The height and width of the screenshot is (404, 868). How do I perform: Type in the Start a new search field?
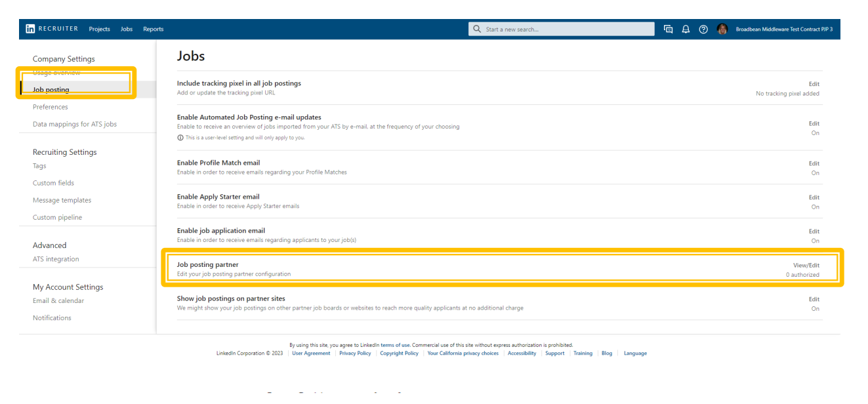pyautogui.click(x=564, y=30)
